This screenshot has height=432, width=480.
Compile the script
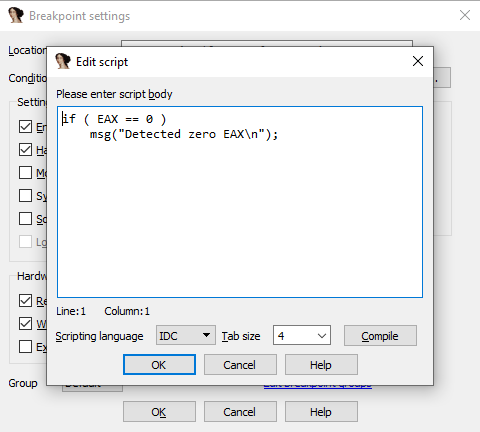click(380, 336)
